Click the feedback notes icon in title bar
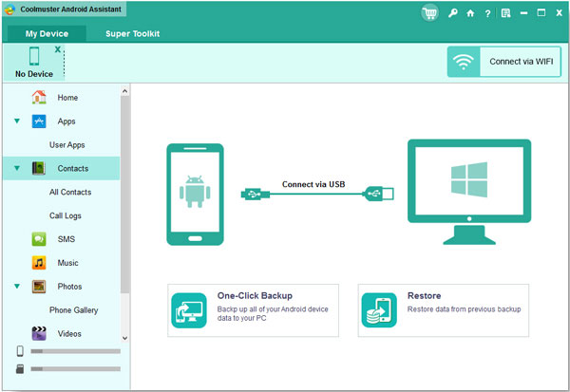 point(505,13)
